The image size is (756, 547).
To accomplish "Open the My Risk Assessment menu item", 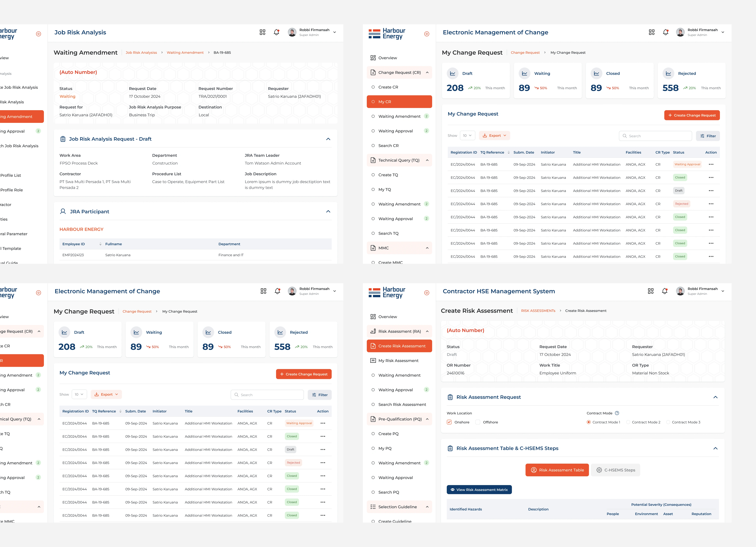I will [x=398, y=360].
